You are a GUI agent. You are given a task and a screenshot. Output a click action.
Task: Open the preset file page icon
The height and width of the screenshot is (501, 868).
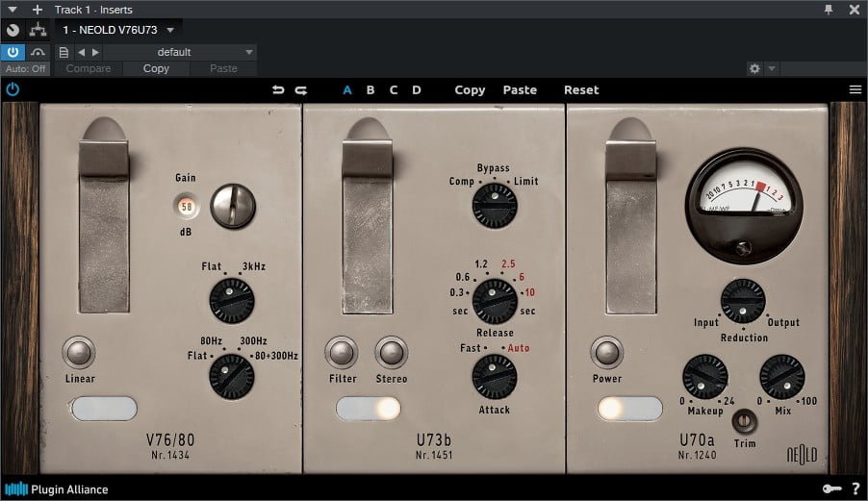point(64,52)
